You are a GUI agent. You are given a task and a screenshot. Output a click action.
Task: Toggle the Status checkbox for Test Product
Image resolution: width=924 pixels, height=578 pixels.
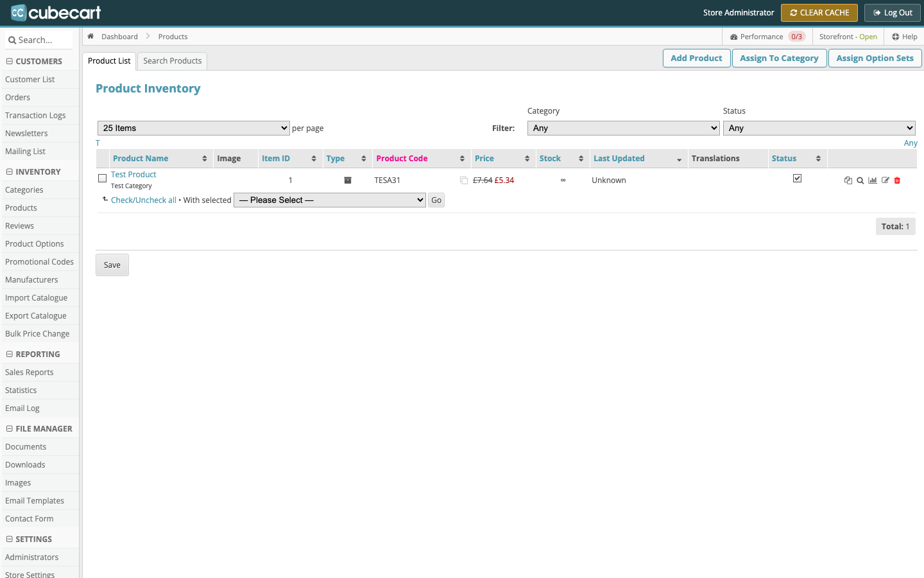point(797,179)
